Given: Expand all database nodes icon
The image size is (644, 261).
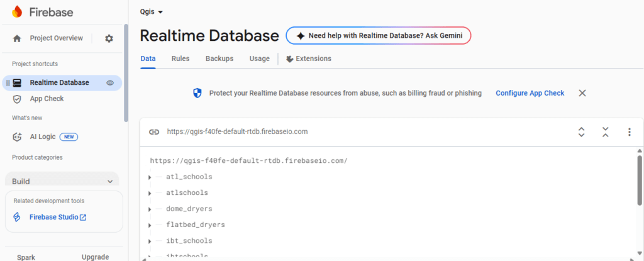Looking at the screenshot, I should click(x=581, y=132).
